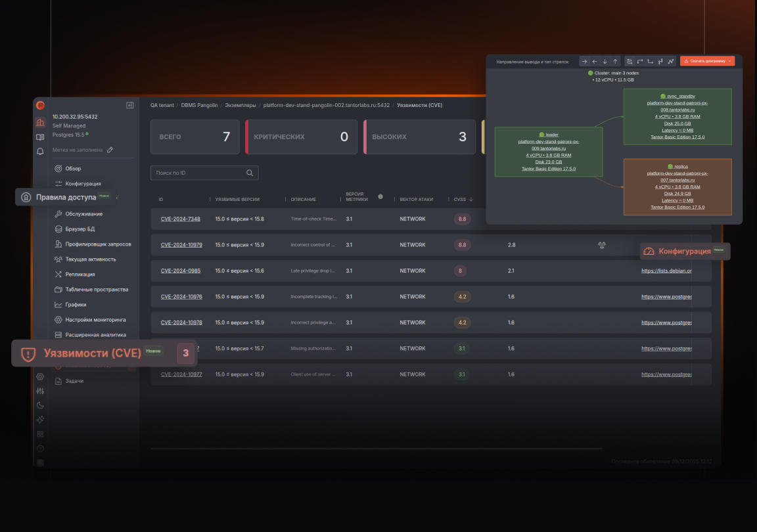Viewport: 757px width, 532px height.
Task: Click the platform-dev-stand-pangolin-002 breadcrumb
Action: [327, 105]
